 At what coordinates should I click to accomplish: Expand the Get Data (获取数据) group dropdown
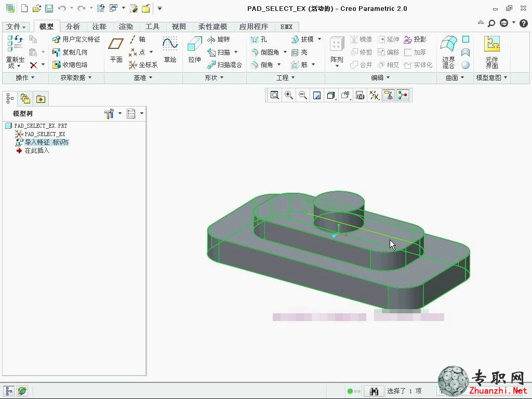tap(76, 78)
